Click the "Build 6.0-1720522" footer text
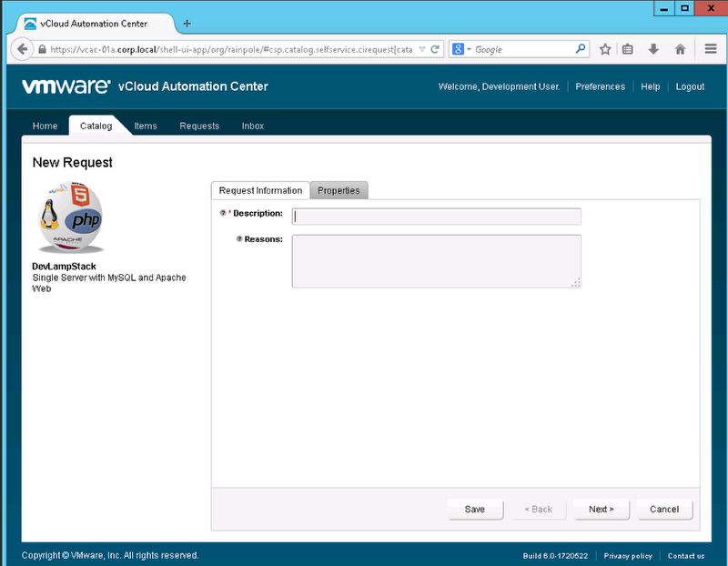Viewport: 728px width, 566px height. coord(555,556)
